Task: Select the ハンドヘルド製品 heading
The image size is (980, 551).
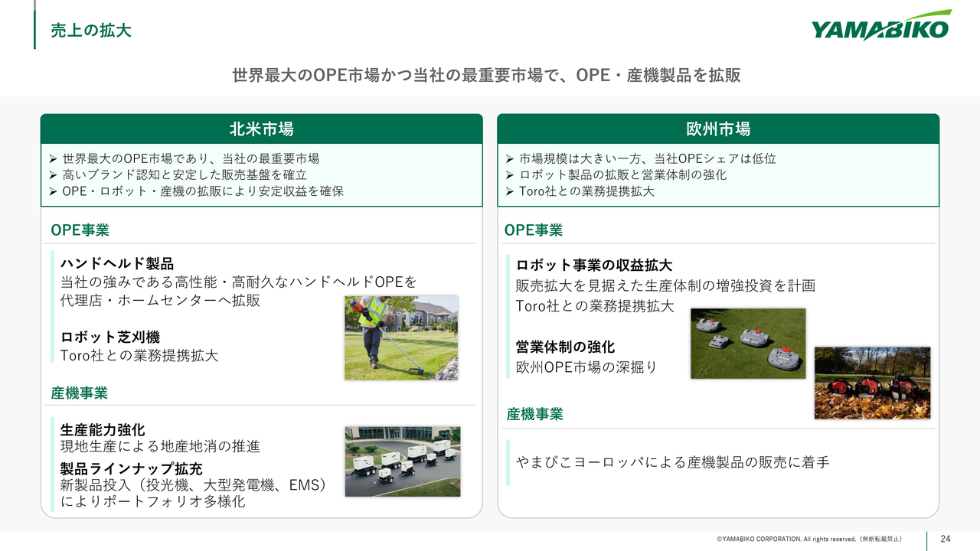Action: coord(116,264)
